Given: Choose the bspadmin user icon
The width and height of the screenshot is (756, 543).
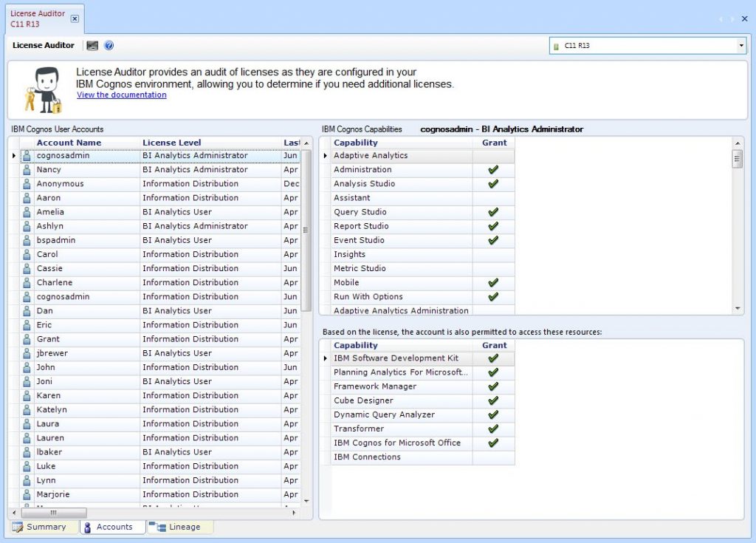Looking at the screenshot, I should point(27,240).
